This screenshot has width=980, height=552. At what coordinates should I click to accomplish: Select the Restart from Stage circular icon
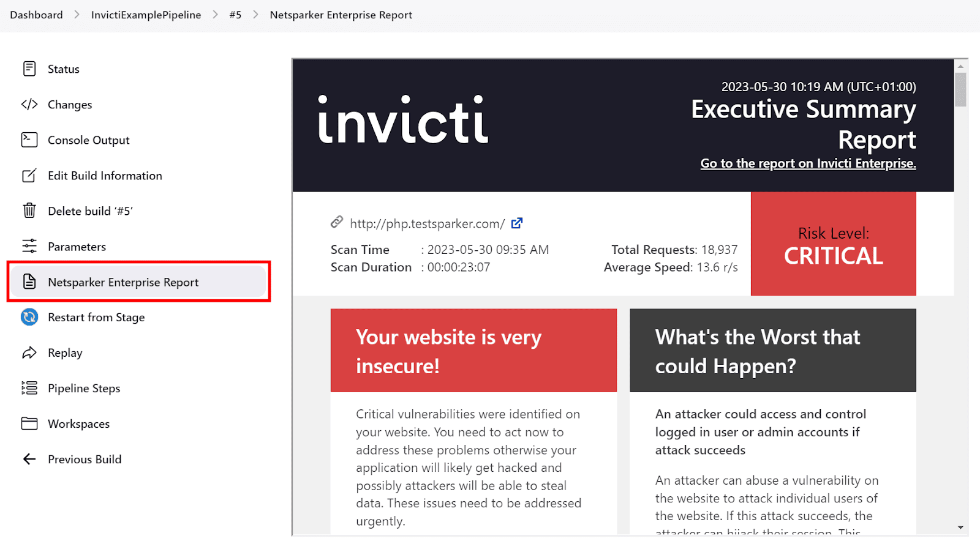pos(29,317)
